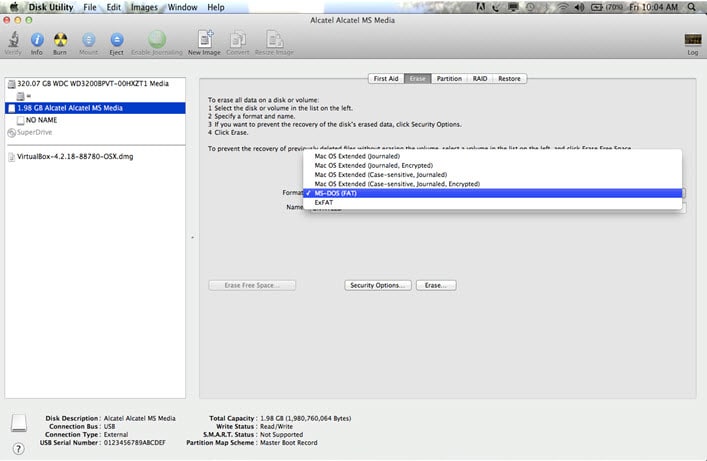Open the Apple menu
Screen dimensions: 707x461
point(14,7)
